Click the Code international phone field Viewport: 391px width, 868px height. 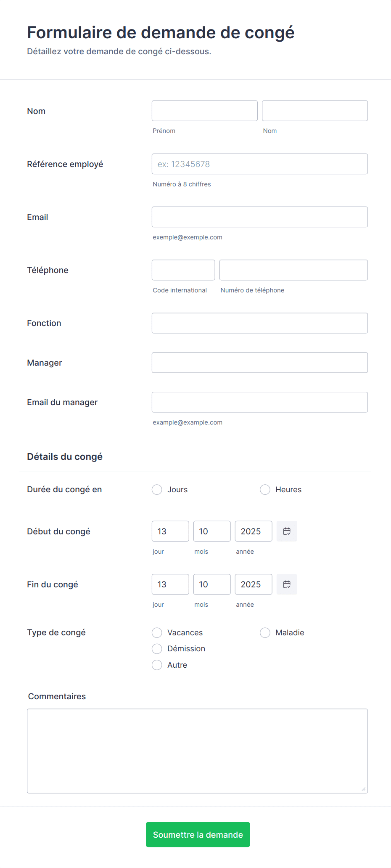(x=183, y=270)
